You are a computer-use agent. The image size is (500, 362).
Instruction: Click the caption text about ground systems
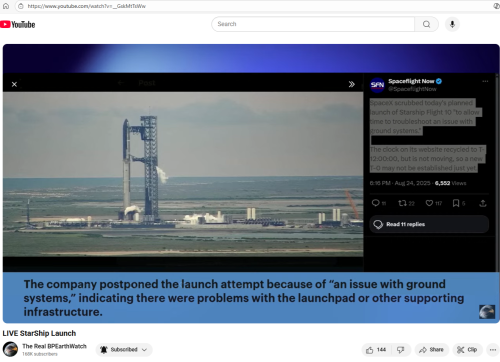(x=244, y=298)
